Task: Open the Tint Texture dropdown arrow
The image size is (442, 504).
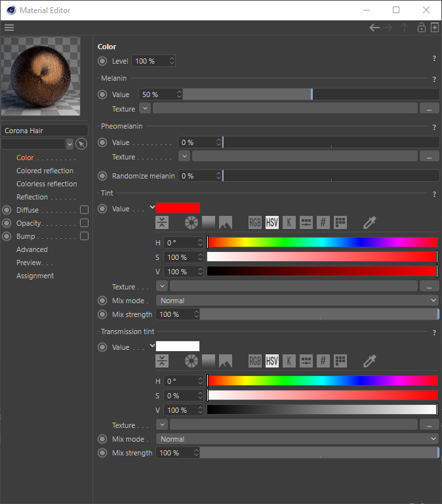Action: coord(162,286)
